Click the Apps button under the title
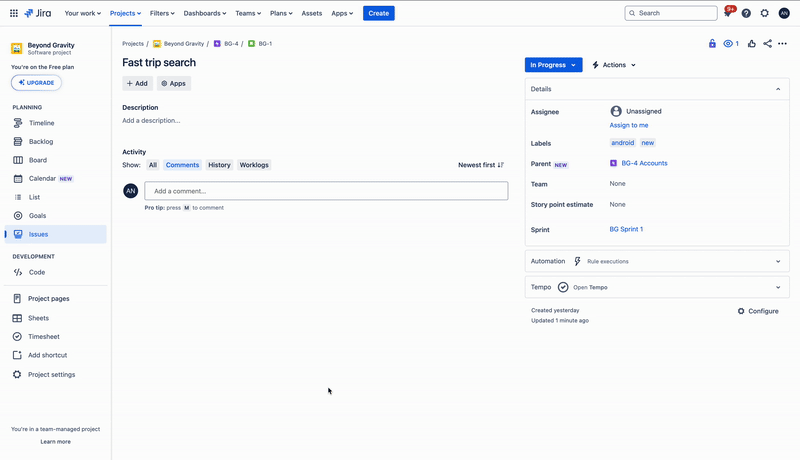 [174, 84]
